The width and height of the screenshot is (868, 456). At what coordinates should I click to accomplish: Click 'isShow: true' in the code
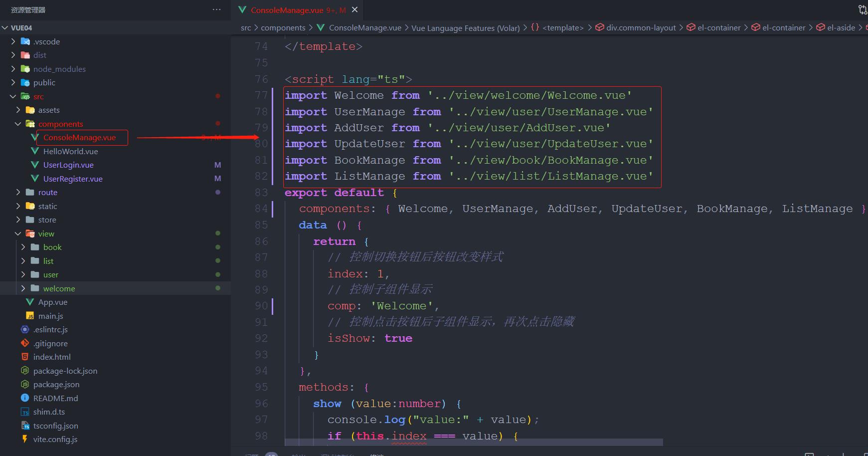click(x=370, y=338)
